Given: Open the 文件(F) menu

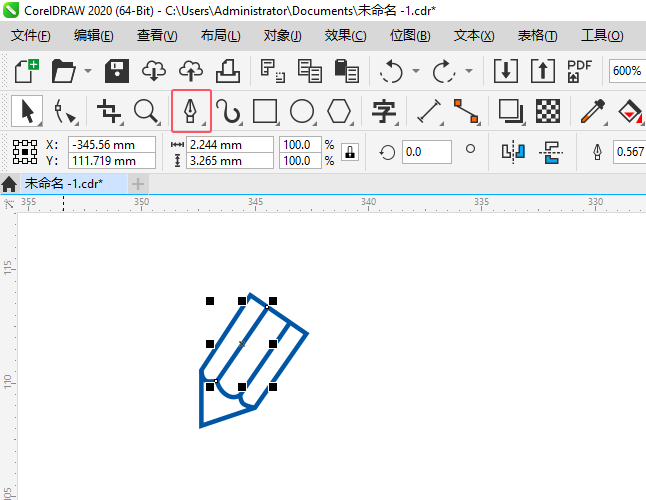Looking at the screenshot, I should click(x=31, y=35).
